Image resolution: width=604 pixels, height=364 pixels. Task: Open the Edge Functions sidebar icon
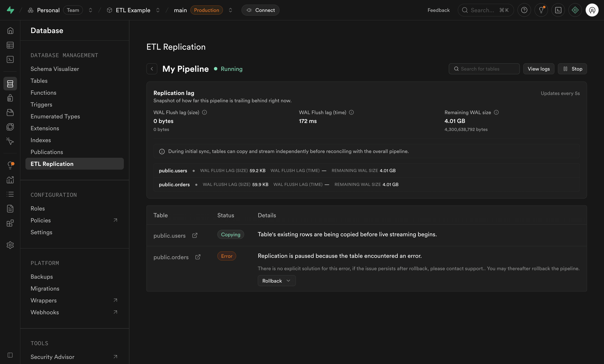[10, 127]
